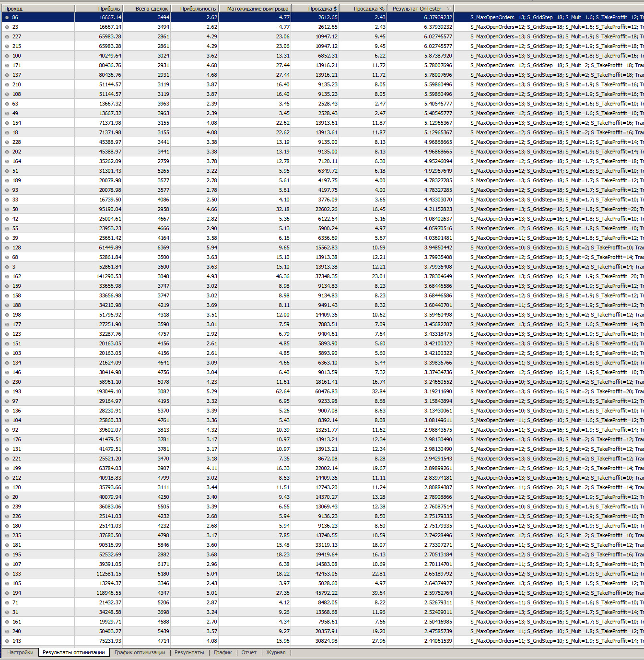The height and width of the screenshot is (660, 644).
Task: Click the row icon for pass 189
Action: pos(7,180)
